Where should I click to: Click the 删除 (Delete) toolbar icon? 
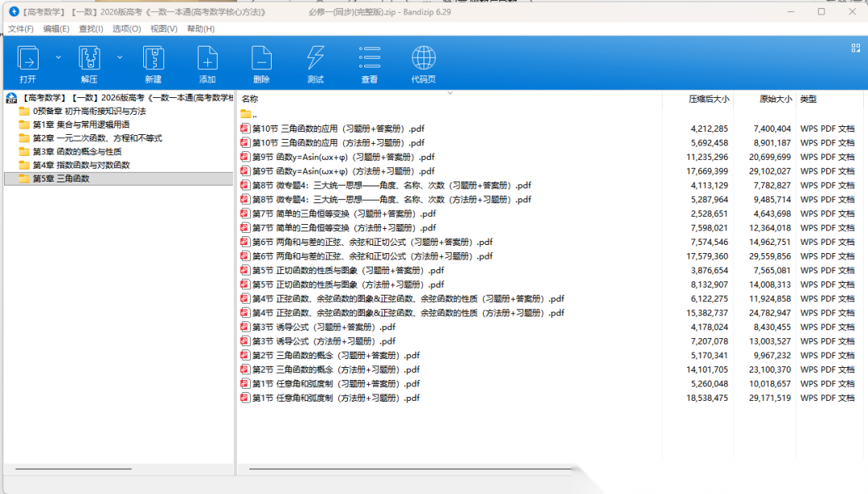(261, 59)
